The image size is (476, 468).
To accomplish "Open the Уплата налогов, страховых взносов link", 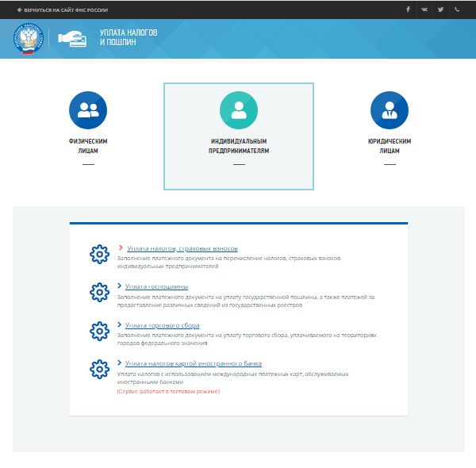I will point(182,248).
